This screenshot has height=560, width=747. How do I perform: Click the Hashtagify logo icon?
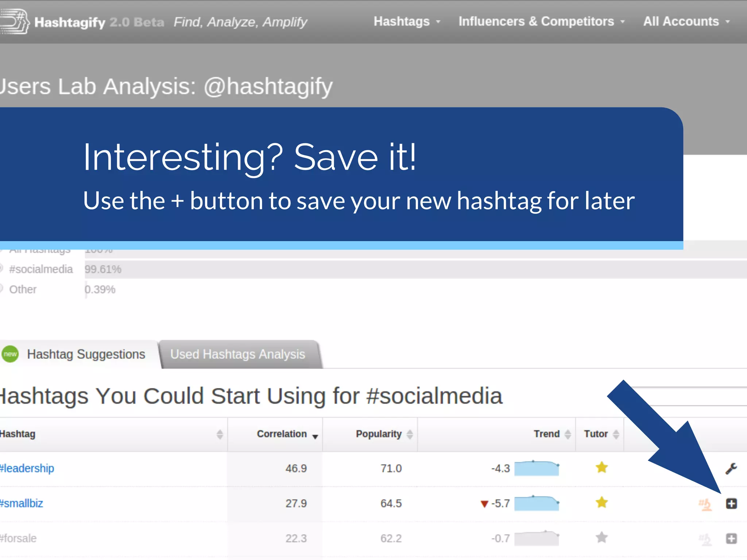pos(15,22)
